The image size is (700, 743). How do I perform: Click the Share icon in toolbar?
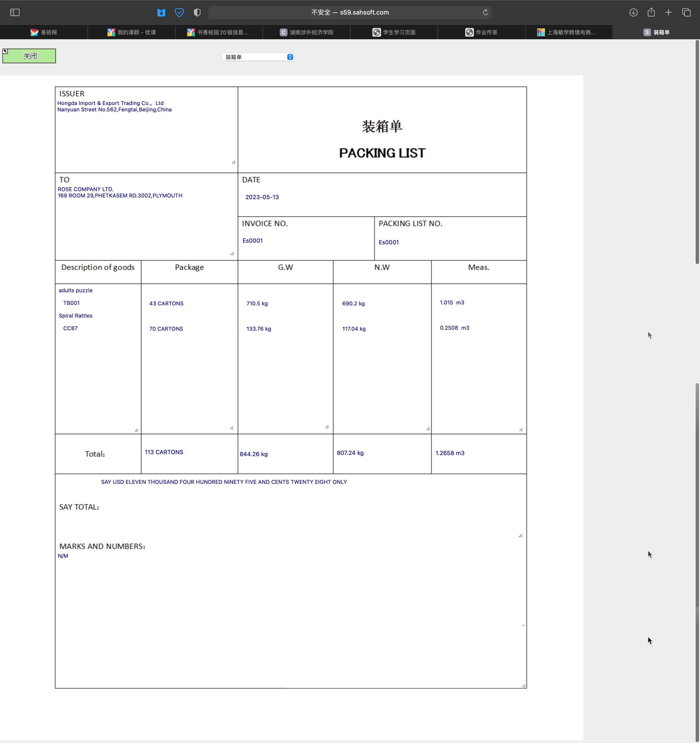click(651, 12)
